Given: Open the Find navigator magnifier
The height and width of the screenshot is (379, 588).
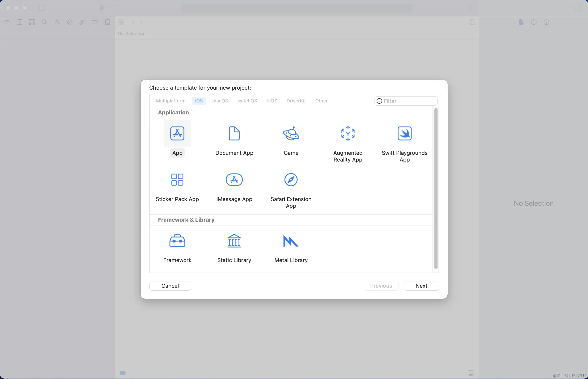Looking at the screenshot, I should (x=45, y=22).
